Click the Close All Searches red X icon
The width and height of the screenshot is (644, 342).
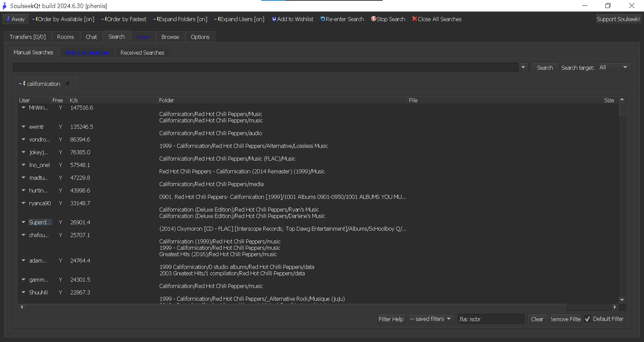pos(415,19)
